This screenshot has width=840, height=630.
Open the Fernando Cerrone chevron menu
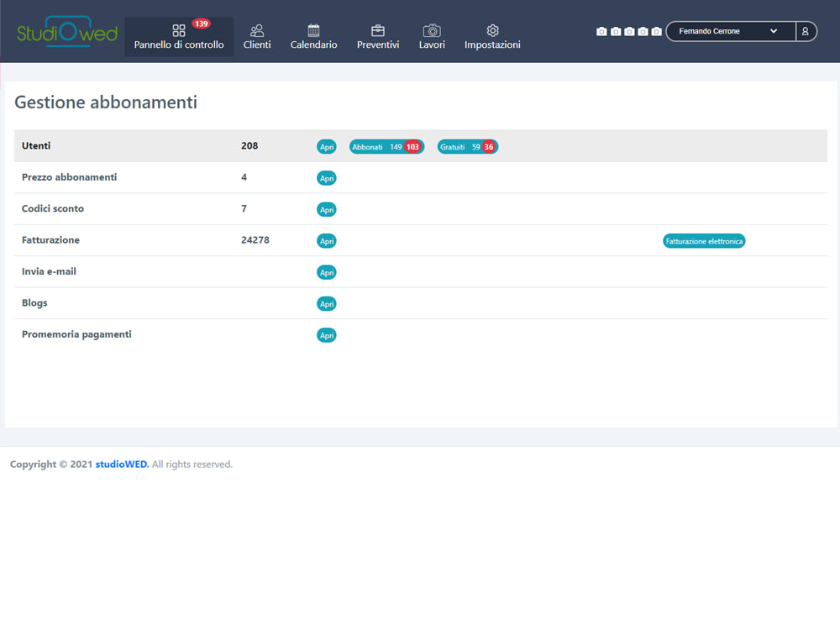[x=774, y=31]
